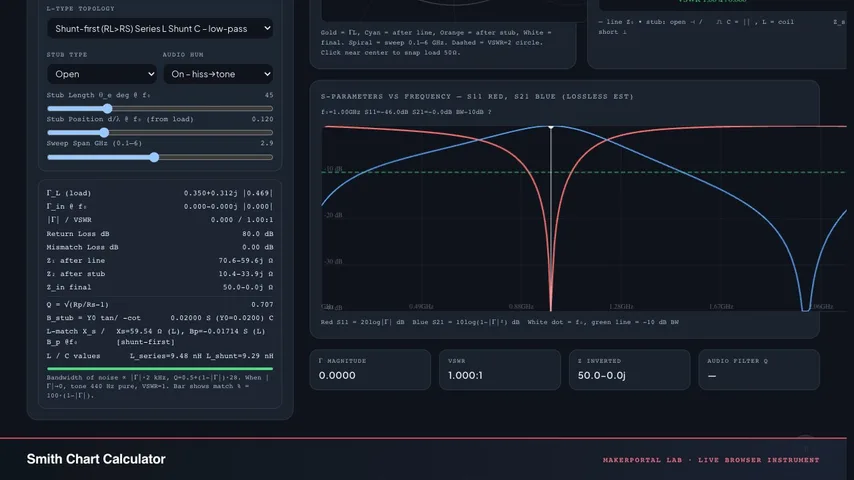Click the Smith Chart Calculator title
The width and height of the screenshot is (854, 480).
click(x=96, y=459)
